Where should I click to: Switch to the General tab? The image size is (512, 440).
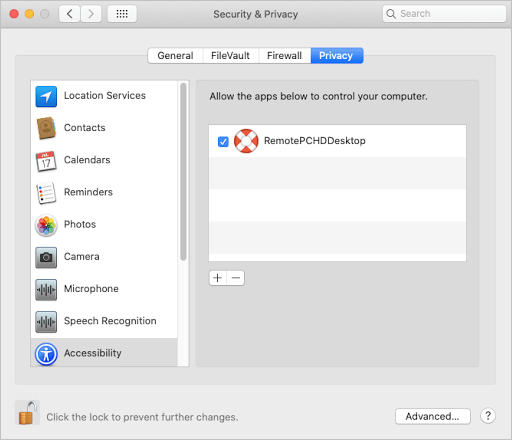point(175,55)
